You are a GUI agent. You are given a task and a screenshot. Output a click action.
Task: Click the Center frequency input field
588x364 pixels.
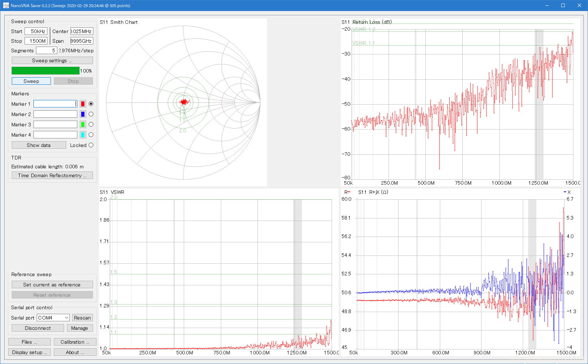[82, 31]
